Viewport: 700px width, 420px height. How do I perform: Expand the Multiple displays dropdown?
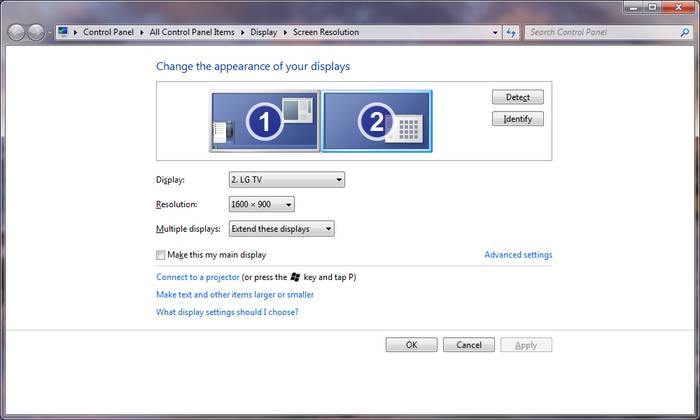281,229
